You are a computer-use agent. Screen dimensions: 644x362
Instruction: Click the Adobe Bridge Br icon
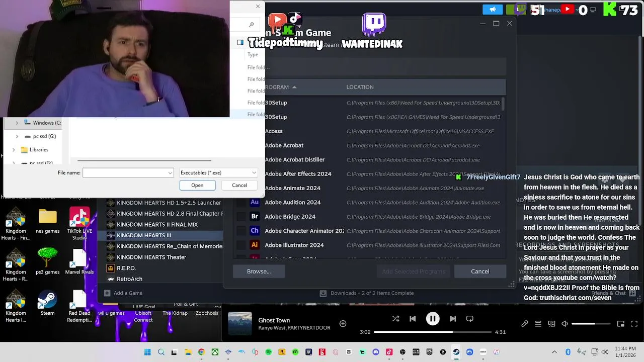click(255, 217)
